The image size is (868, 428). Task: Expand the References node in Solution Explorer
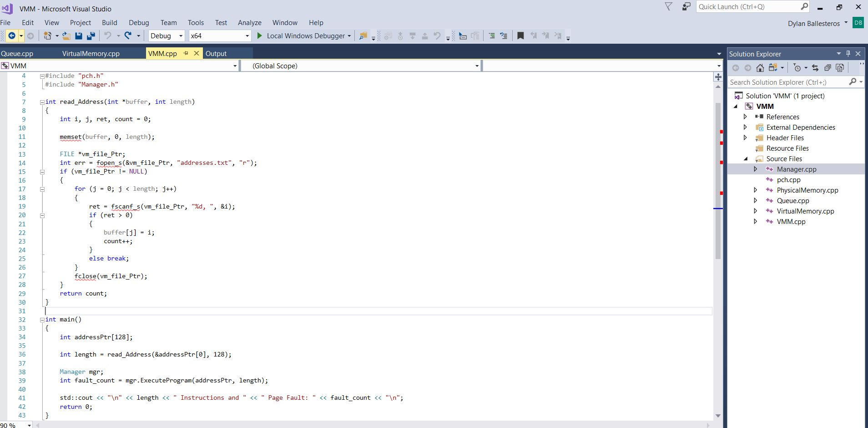[746, 117]
